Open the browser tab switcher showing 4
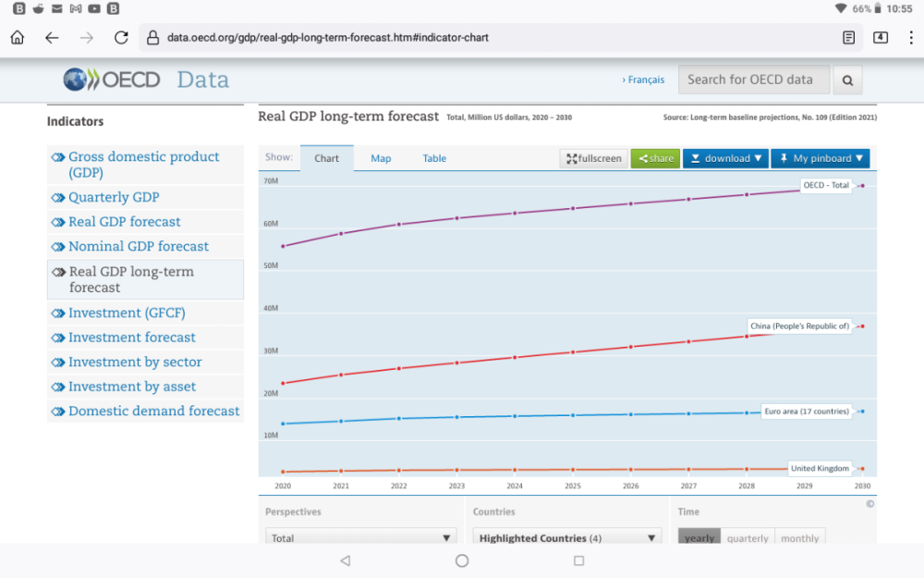924x578 pixels. (x=881, y=38)
